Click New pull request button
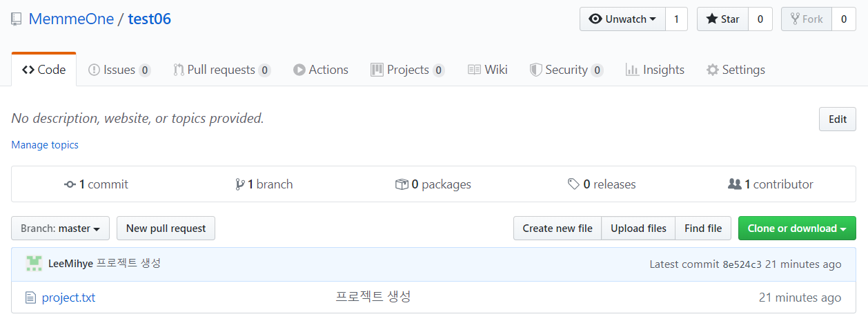 166,228
